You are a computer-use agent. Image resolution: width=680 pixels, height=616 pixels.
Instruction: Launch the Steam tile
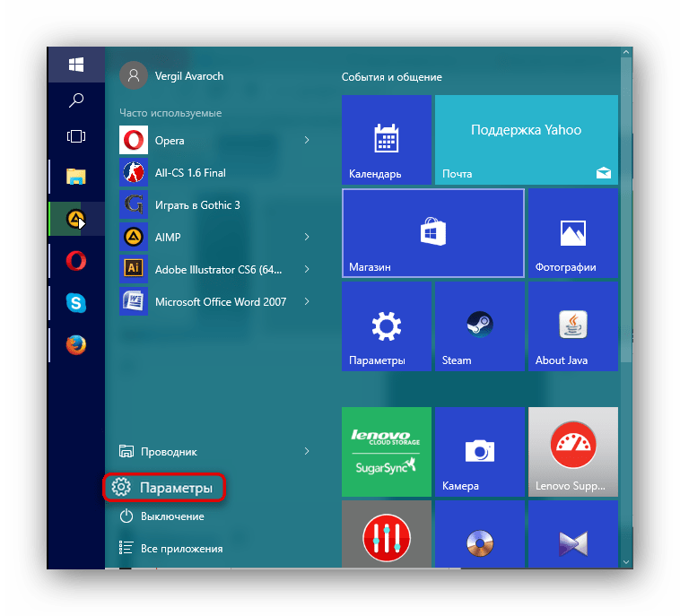(x=480, y=326)
